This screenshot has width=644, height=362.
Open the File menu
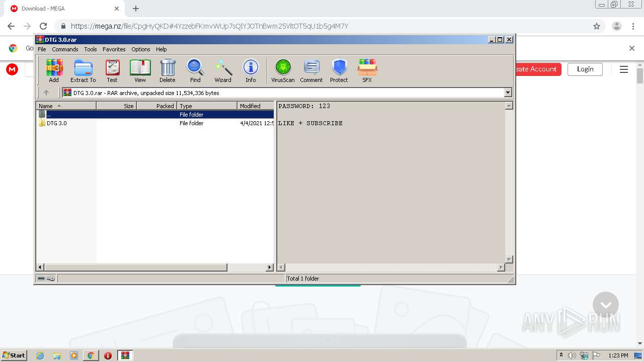tap(42, 49)
